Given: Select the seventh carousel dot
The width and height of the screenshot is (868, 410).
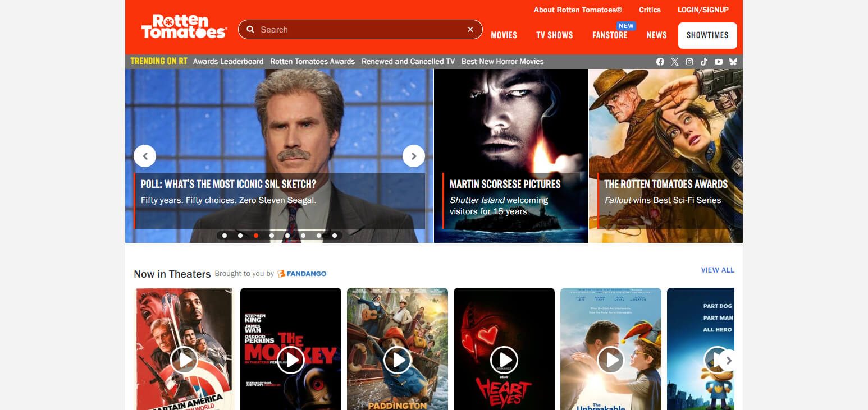Looking at the screenshot, I should tap(319, 236).
